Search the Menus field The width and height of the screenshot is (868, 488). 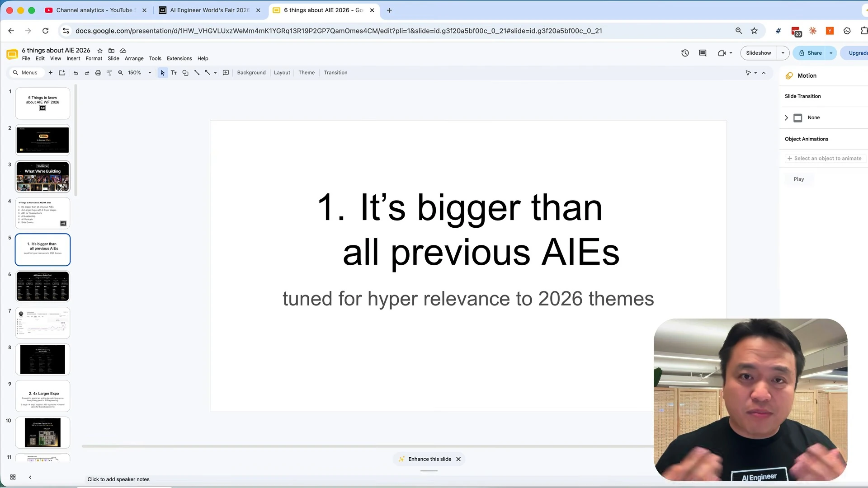pyautogui.click(x=26, y=73)
